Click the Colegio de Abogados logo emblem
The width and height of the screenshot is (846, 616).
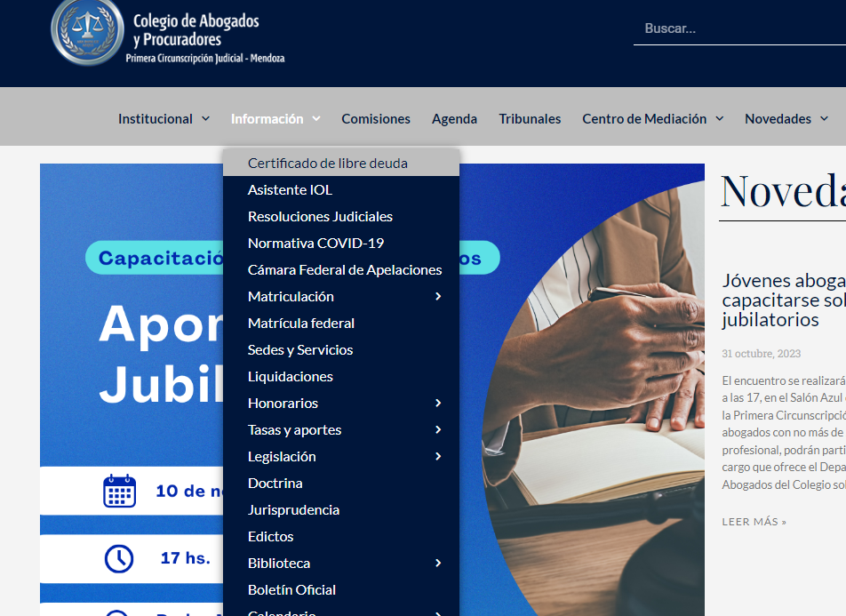pyautogui.click(x=87, y=33)
